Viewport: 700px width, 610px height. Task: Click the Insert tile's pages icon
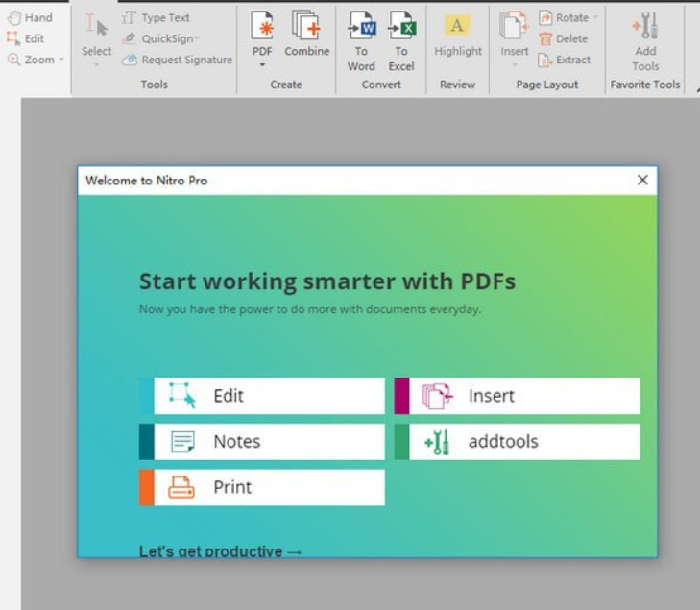pyautogui.click(x=438, y=396)
